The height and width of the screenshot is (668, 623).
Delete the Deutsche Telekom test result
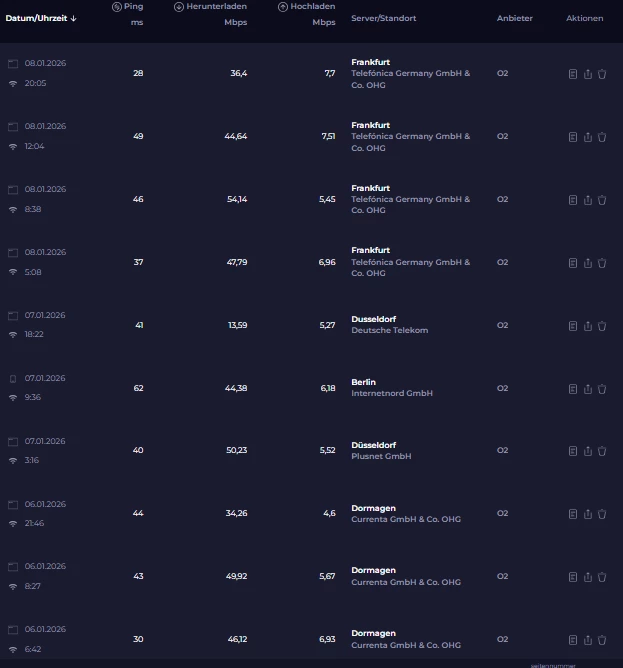click(x=602, y=326)
